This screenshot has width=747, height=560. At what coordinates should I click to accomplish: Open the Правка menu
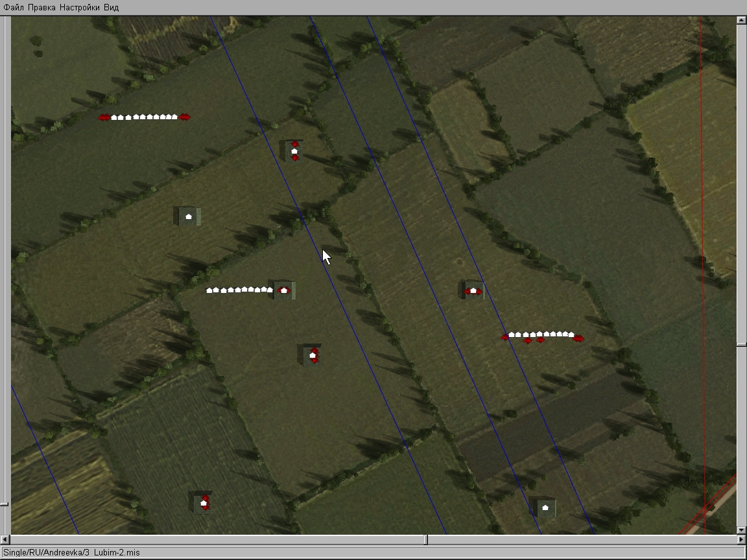(41, 8)
